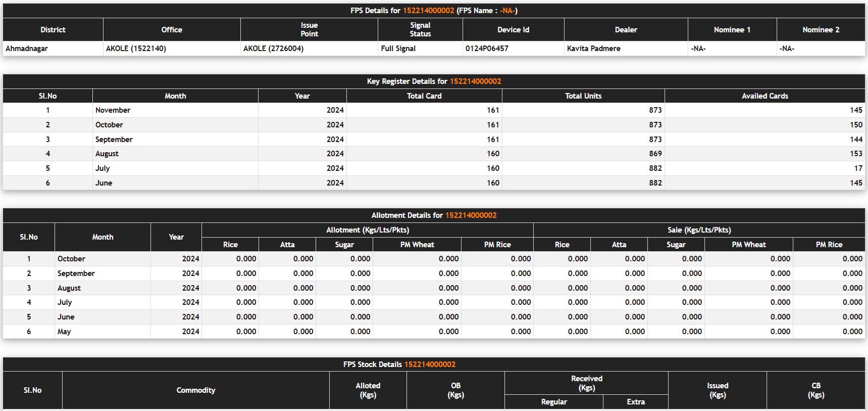Click the Issue Point column header

(x=309, y=29)
